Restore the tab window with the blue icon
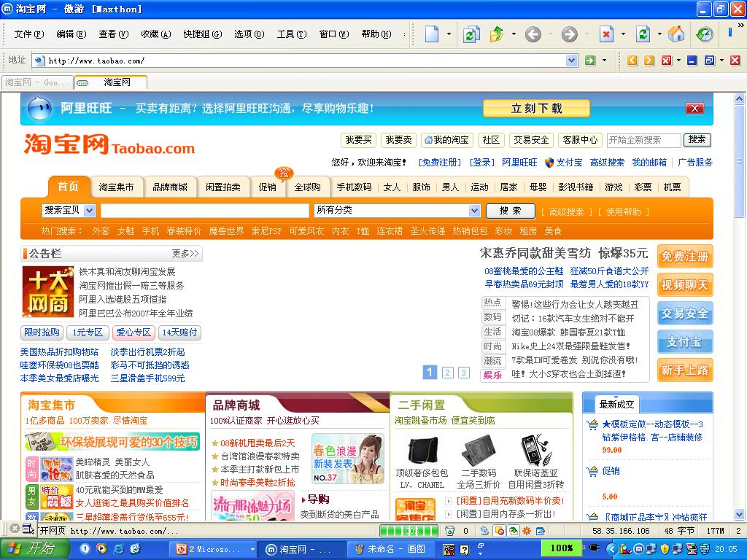 (710, 61)
